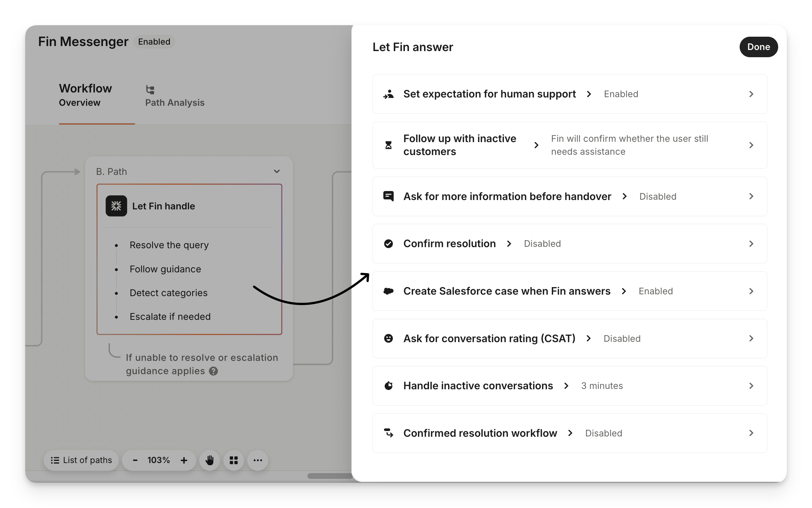Viewport: 812px width, 508px height.
Task: Open the List of paths button
Action: point(81,460)
